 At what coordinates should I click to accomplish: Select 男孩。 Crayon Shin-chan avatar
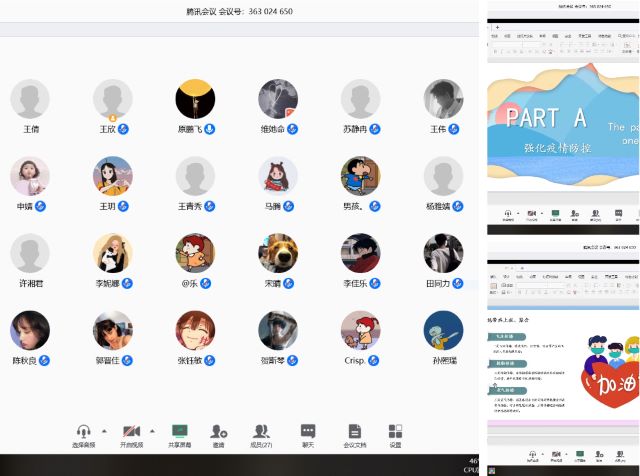click(360, 176)
